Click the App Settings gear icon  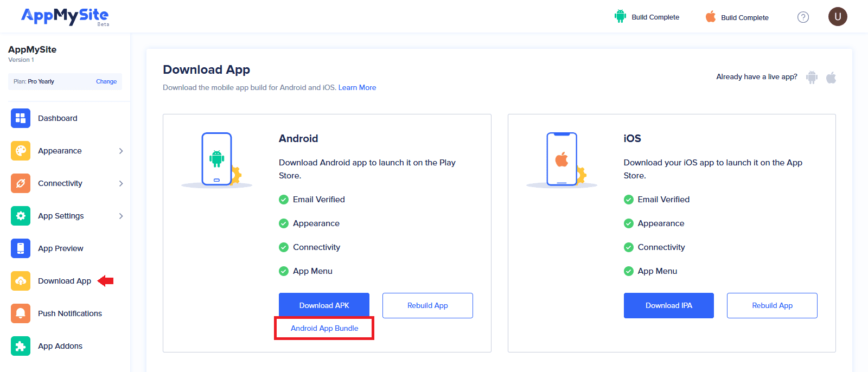21,216
